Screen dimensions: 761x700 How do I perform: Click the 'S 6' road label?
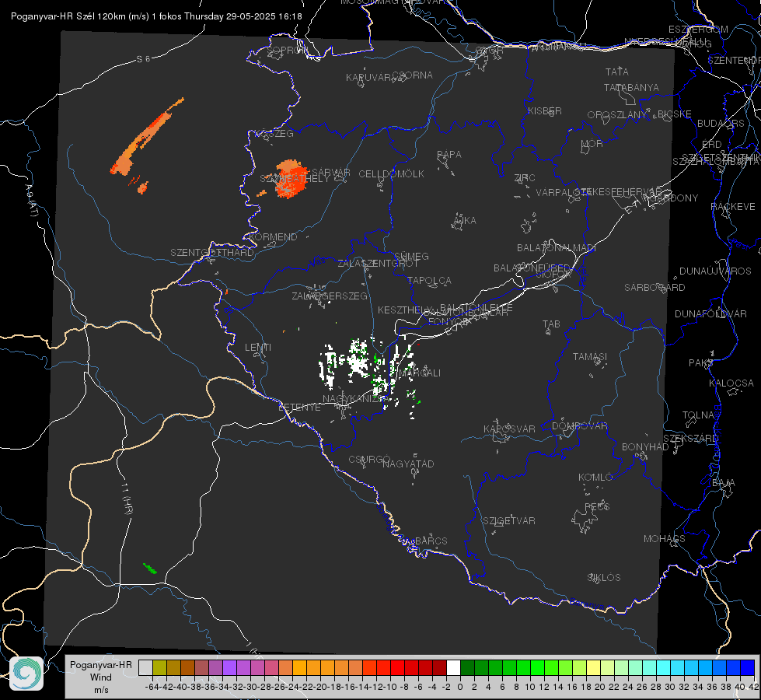coord(143,59)
